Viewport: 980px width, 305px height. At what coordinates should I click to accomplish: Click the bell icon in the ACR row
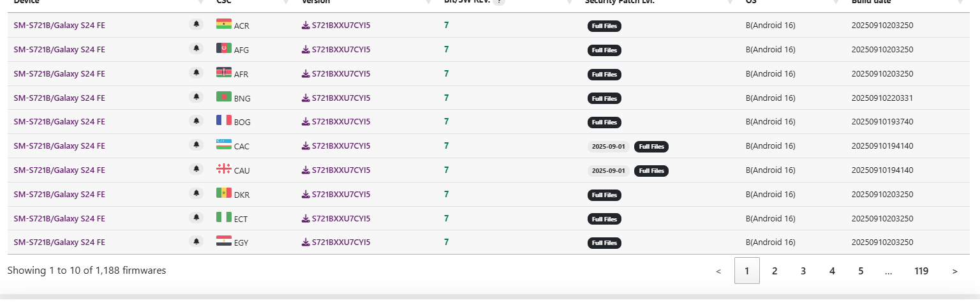197,24
